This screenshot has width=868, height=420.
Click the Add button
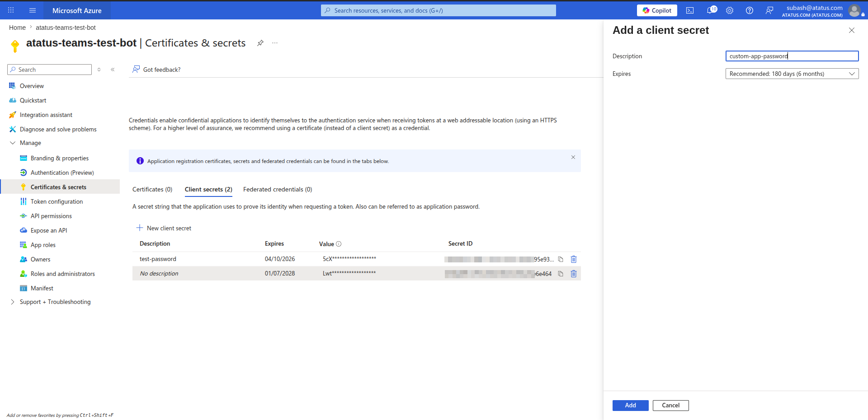631,406
